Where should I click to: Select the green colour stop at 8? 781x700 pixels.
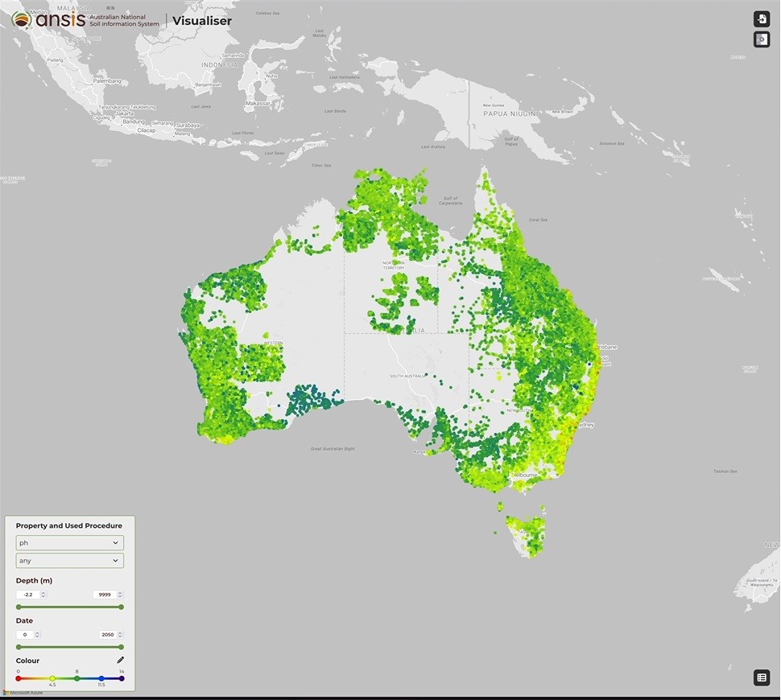pos(77,678)
